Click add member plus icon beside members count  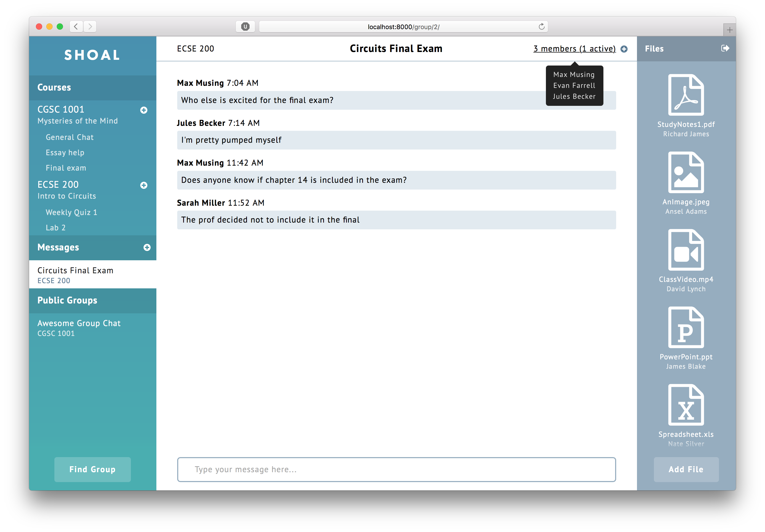pos(624,49)
